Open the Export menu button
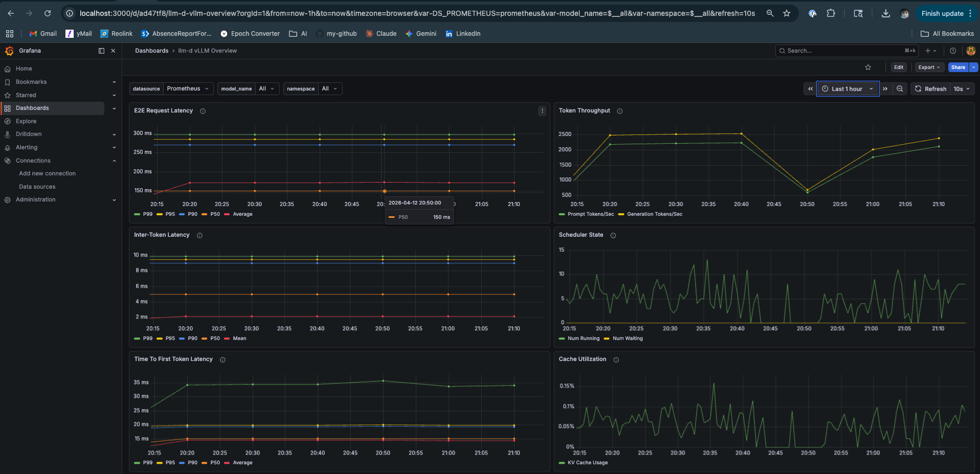The width and height of the screenshot is (980, 474). [x=929, y=67]
